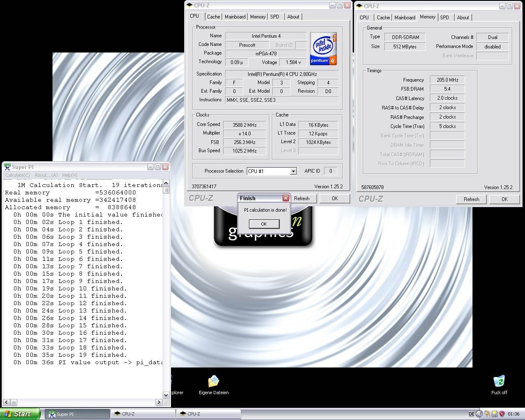525x420 pixels.
Task: Select the 'Fuck off' recycle bin icon
Action: 499,385
